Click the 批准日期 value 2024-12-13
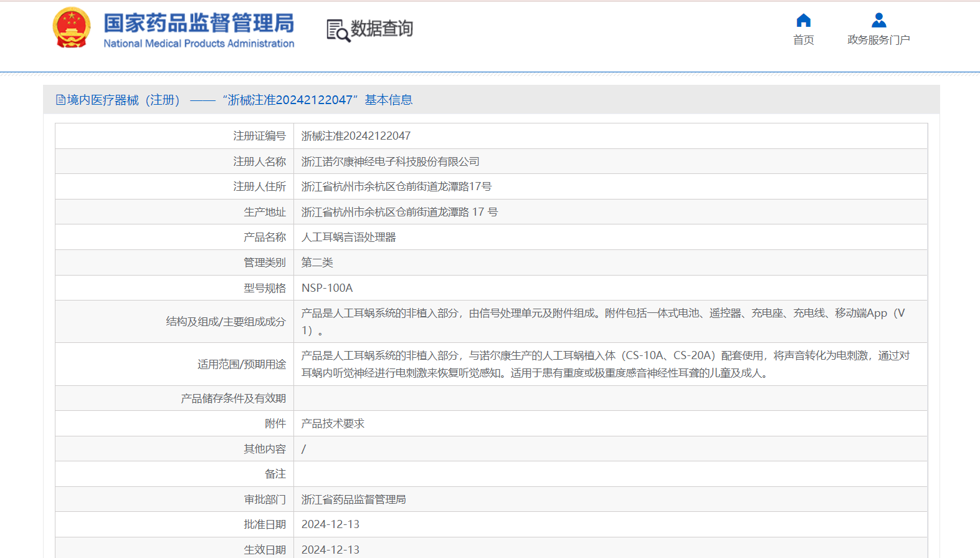This screenshot has height=558, width=980. [x=330, y=524]
